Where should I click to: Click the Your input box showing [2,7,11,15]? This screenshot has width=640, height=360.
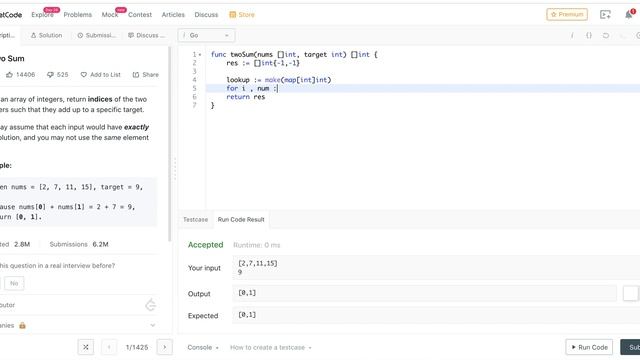[436, 268]
